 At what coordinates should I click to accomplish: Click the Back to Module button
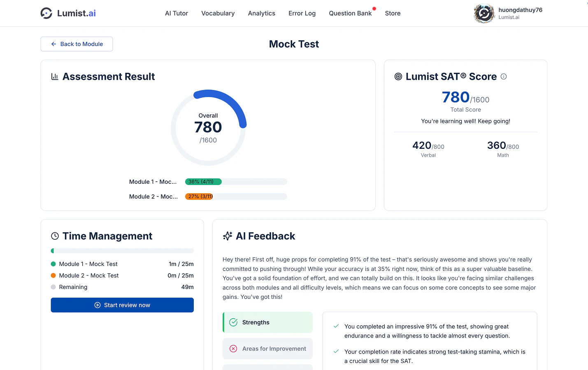(x=77, y=44)
